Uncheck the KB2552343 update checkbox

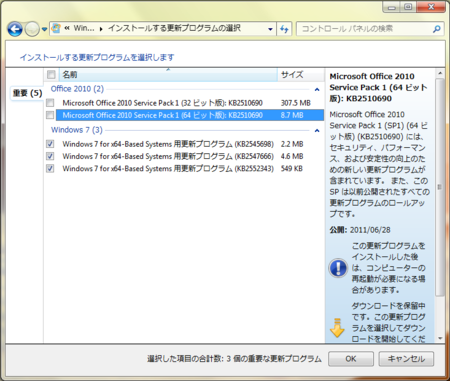click(50, 169)
